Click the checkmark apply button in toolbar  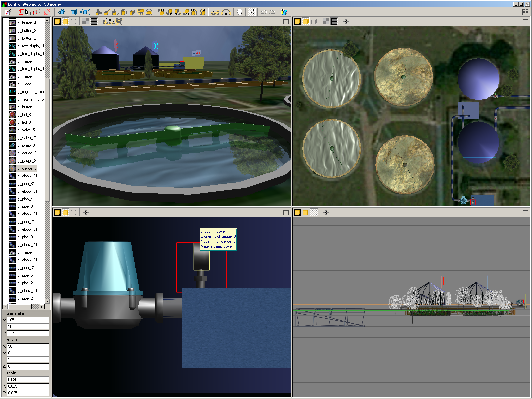(8, 12)
